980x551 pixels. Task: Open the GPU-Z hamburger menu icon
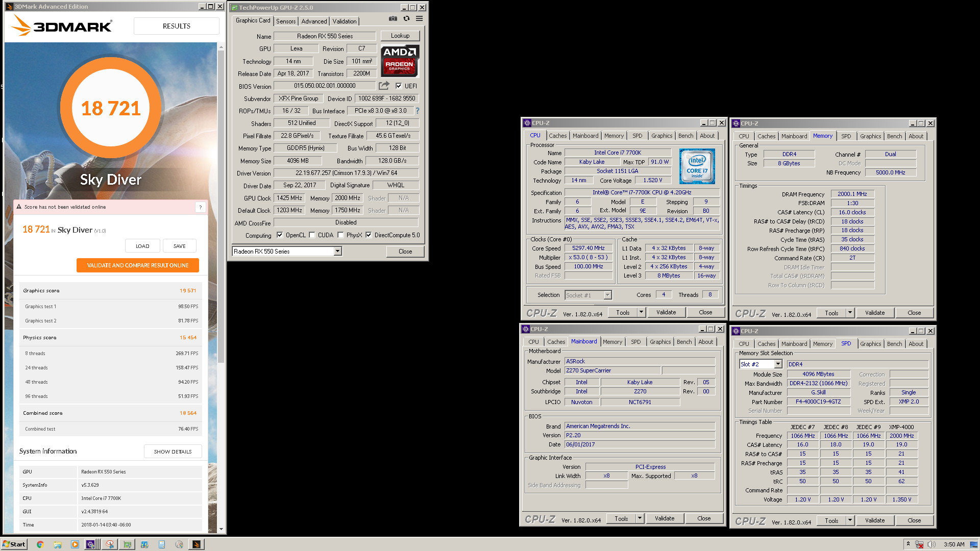click(x=419, y=19)
